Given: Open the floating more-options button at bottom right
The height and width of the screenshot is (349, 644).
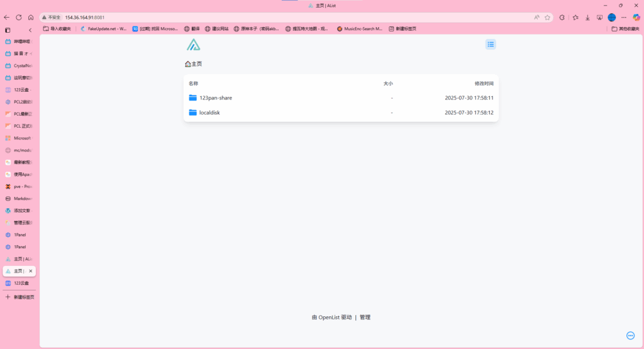Looking at the screenshot, I should (631, 335).
